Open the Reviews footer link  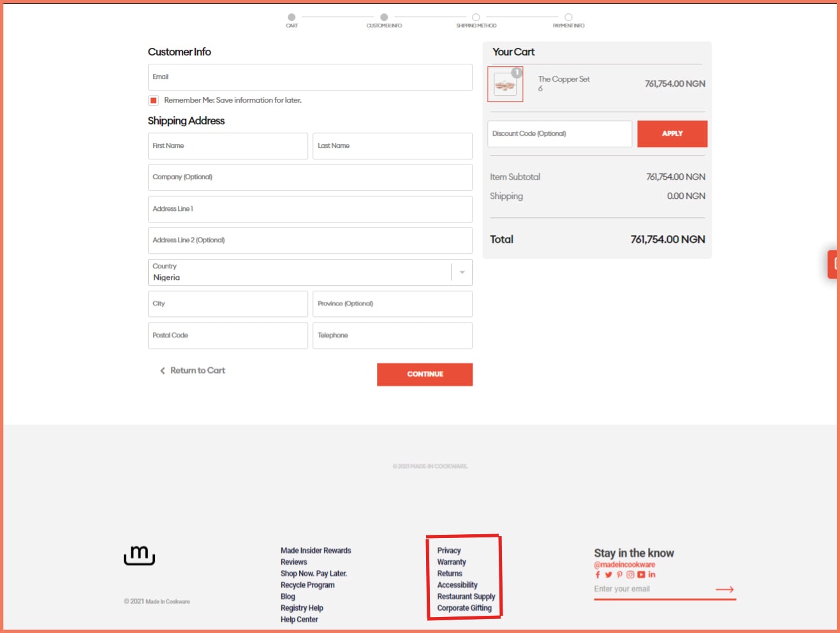294,562
